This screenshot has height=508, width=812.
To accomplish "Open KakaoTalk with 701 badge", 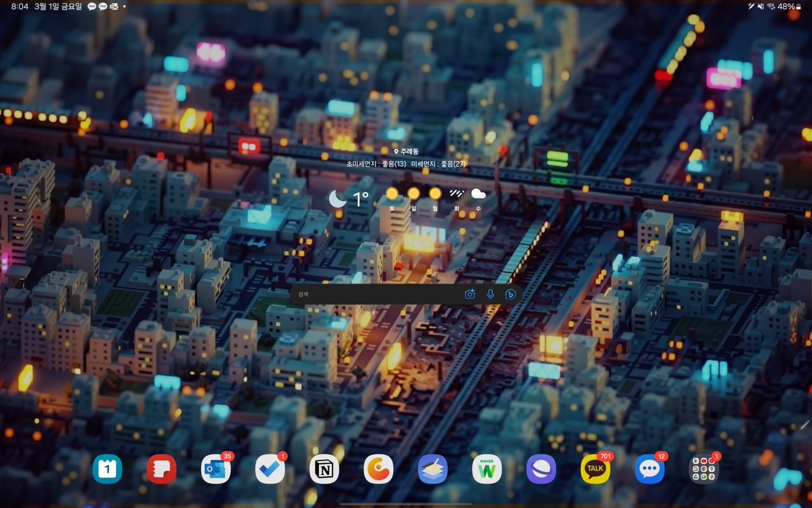I will (596, 469).
